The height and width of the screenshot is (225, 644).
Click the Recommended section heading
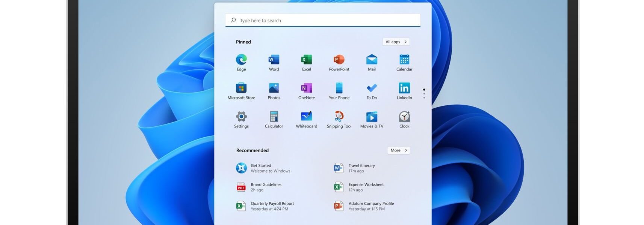[252, 150]
